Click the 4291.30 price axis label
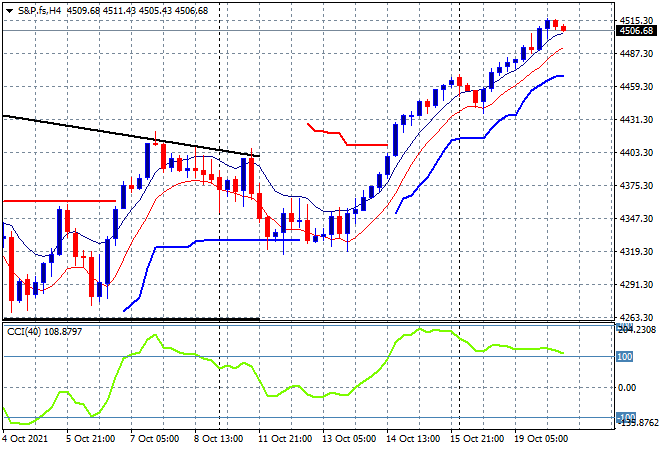660x450 pixels. pyautogui.click(x=636, y=285)
